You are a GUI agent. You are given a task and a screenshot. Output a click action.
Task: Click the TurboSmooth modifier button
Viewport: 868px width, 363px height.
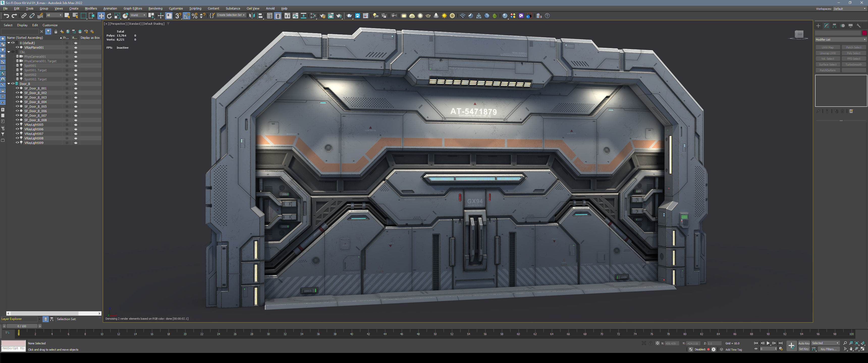(x=854, y=64)
